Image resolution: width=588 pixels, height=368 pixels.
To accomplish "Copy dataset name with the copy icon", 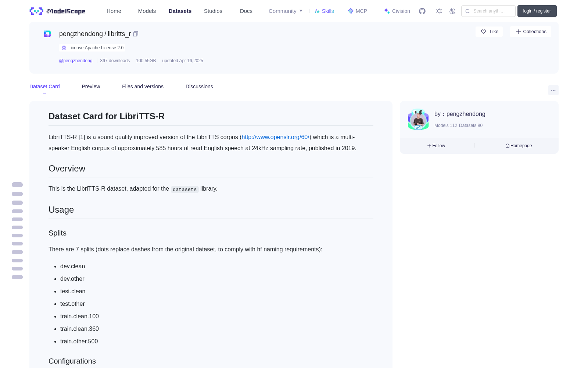I will point(136,34).
